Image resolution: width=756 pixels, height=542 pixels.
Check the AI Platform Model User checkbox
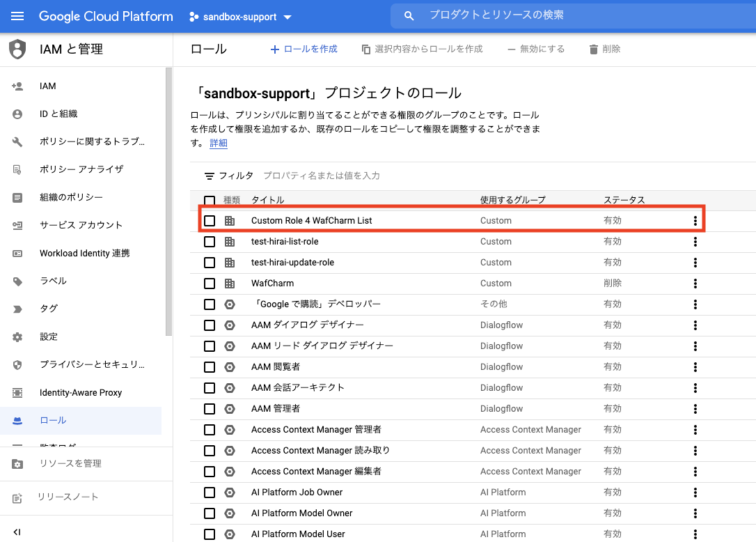[210, 534]
